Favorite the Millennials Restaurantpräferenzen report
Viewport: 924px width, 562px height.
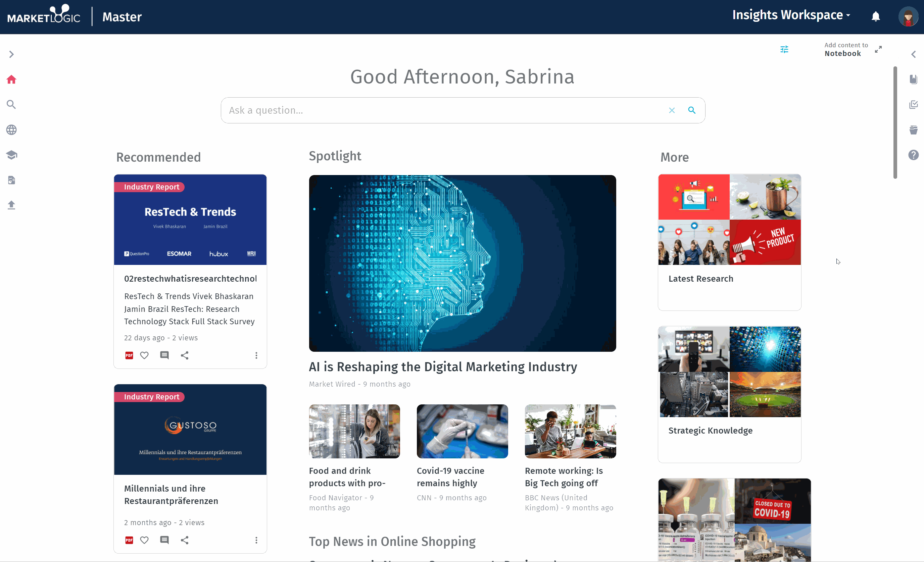pyautogui.click(x=144, y=540)
